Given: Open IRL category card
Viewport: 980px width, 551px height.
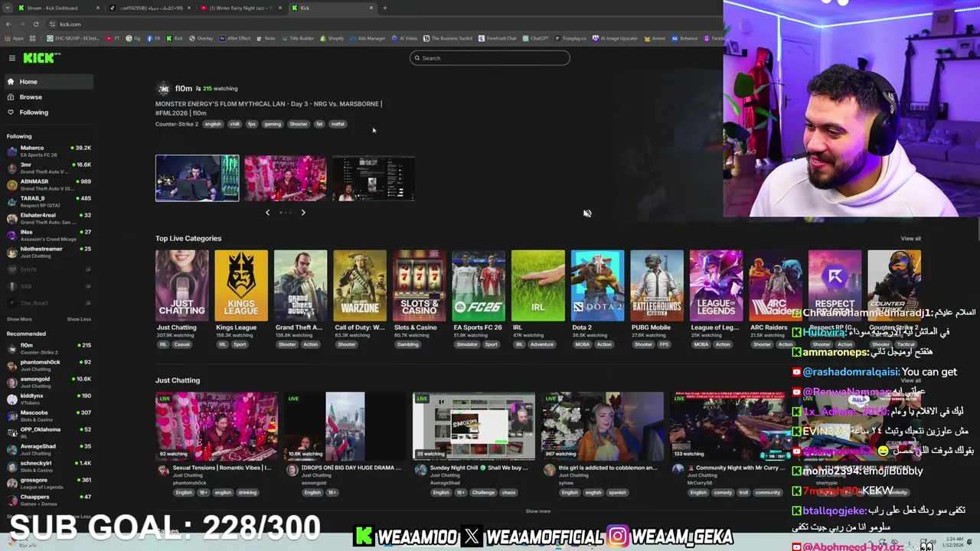Looking at the screenshot, I should pyautogui.click(x=538, y=285).
